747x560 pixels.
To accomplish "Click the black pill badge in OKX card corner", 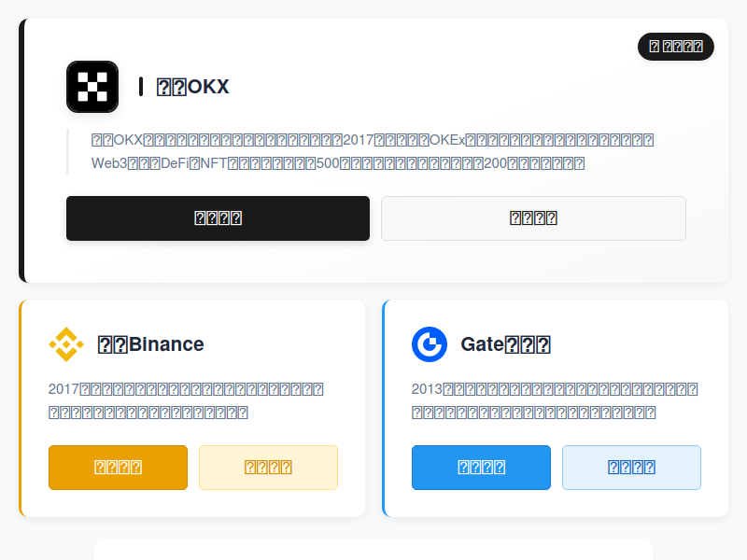I will coord(675,47).
